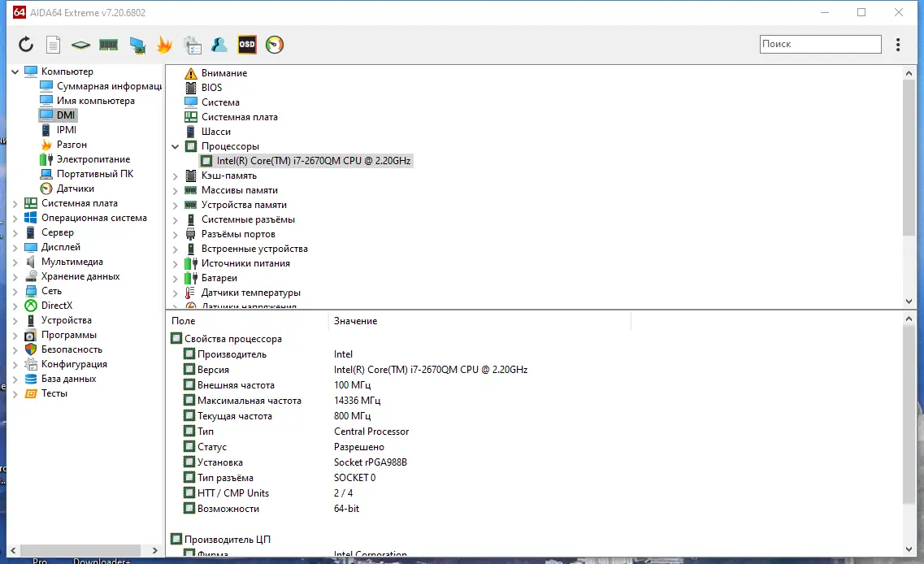The height and width of the screenshot is (564, 924).
Task: Select Датчики температуры in DMI list
Action: pos(251,293)
